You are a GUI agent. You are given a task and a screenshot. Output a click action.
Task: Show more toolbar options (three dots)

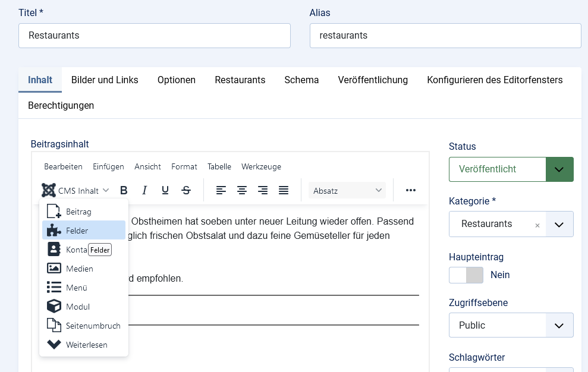410,190
